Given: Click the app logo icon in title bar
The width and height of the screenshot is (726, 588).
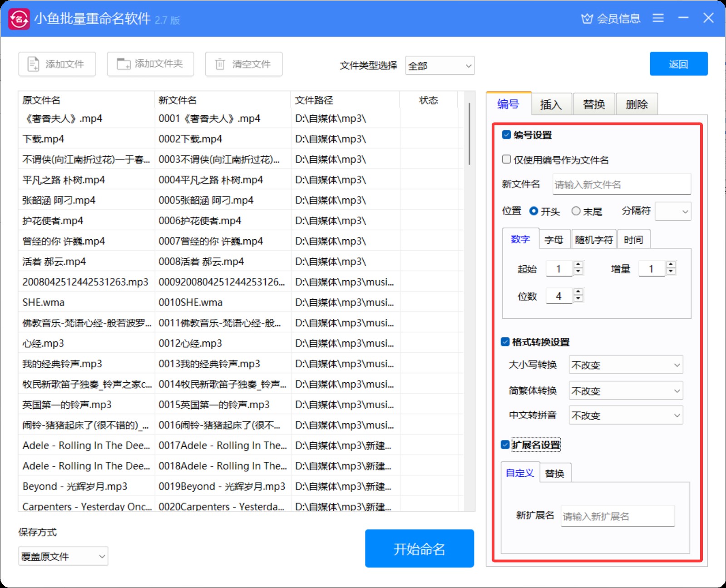Looking at the screenshot, I should (19, 19).
